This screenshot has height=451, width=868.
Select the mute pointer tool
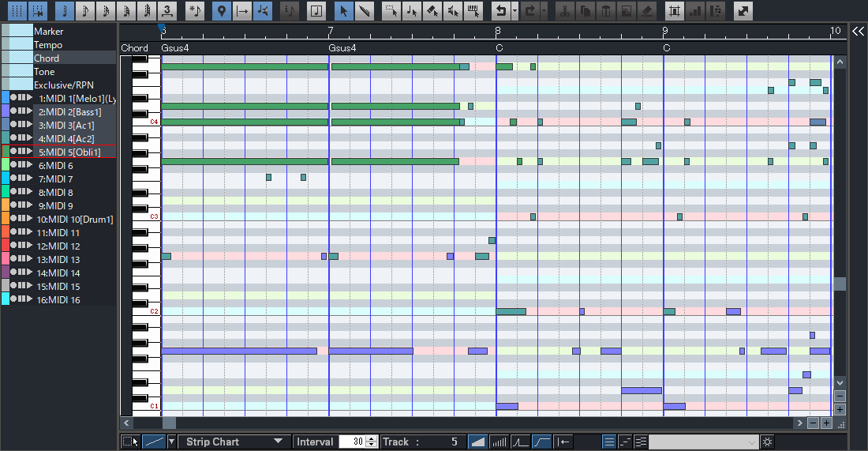point(453,10)
